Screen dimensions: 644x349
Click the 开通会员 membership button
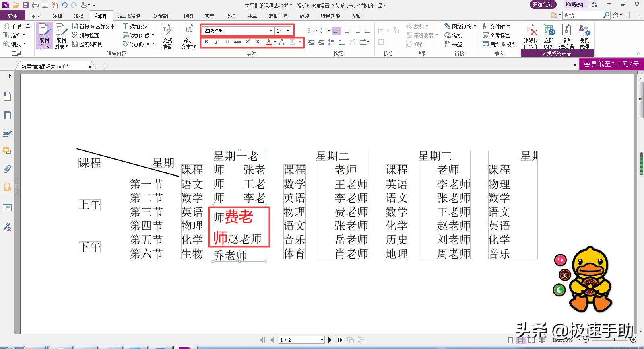pyautogui.click(x=542, y=4)
